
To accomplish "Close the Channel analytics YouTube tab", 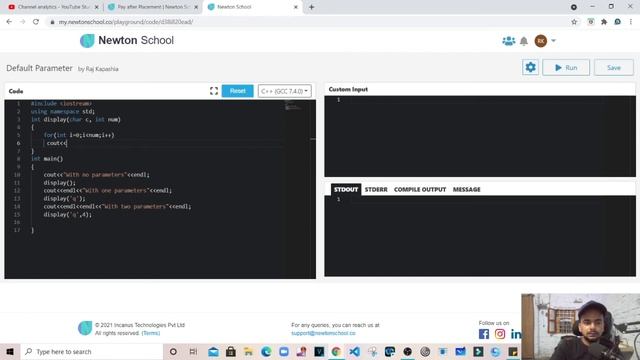I will (97, 7).
